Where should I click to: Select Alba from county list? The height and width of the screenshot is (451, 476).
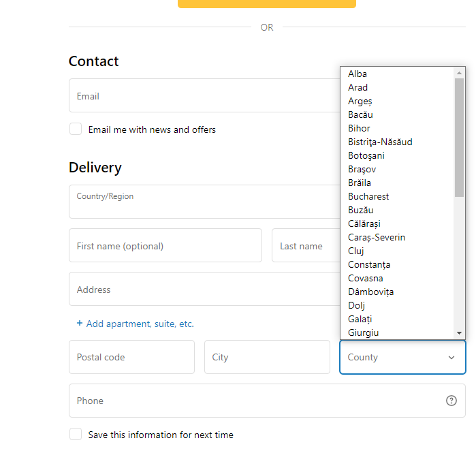click(x=397, y=74)
